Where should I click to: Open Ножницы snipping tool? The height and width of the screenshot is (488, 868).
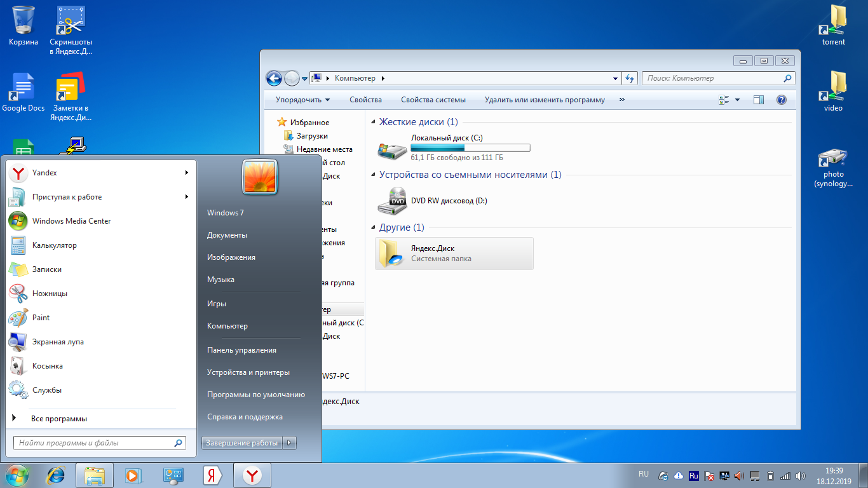coord(50,294)
